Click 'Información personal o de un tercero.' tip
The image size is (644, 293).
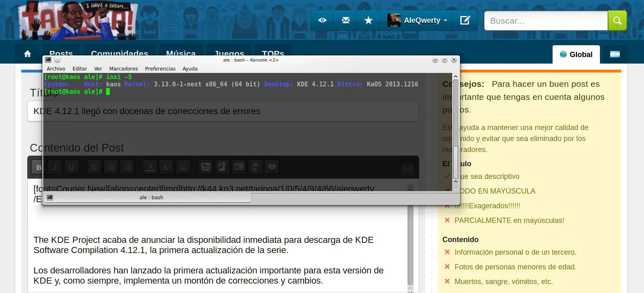pyautogui.click(x=515, y=252)
